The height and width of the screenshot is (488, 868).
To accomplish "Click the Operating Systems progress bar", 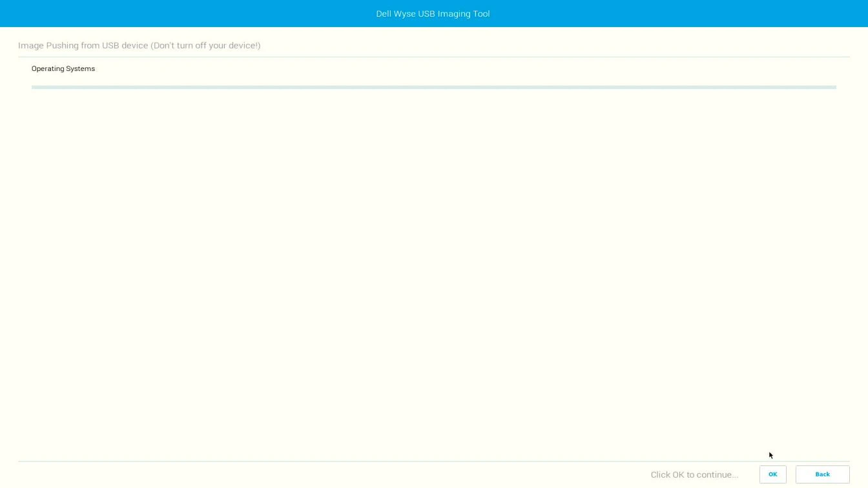I will pos(433,87).
